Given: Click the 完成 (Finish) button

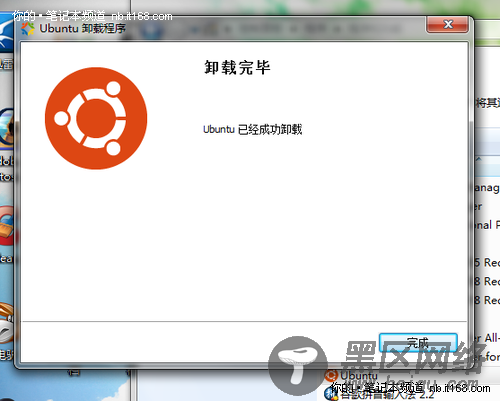Looking at the screenshot, I should click(x=418, y=342).
